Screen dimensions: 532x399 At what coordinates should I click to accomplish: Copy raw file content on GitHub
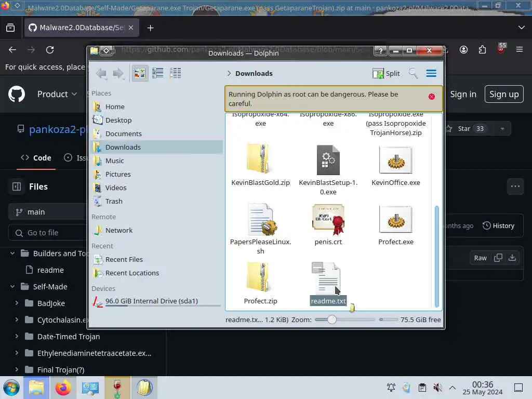coord(498,258)
